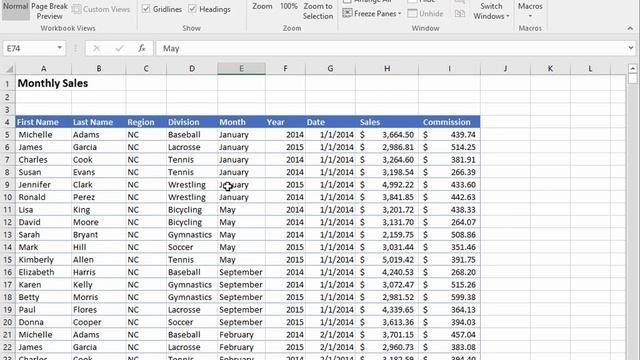Click the Month header cell
640x360 pixels.
point(241,122)
